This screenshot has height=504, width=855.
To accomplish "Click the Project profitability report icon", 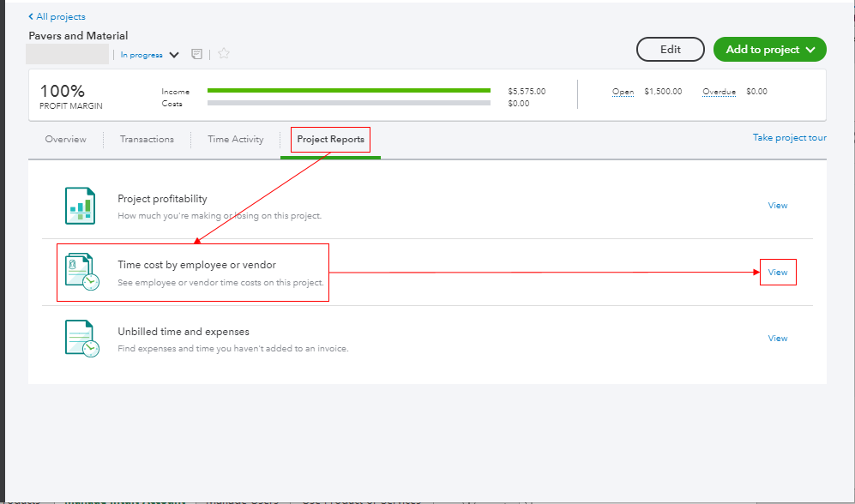I will pos(80,206).
